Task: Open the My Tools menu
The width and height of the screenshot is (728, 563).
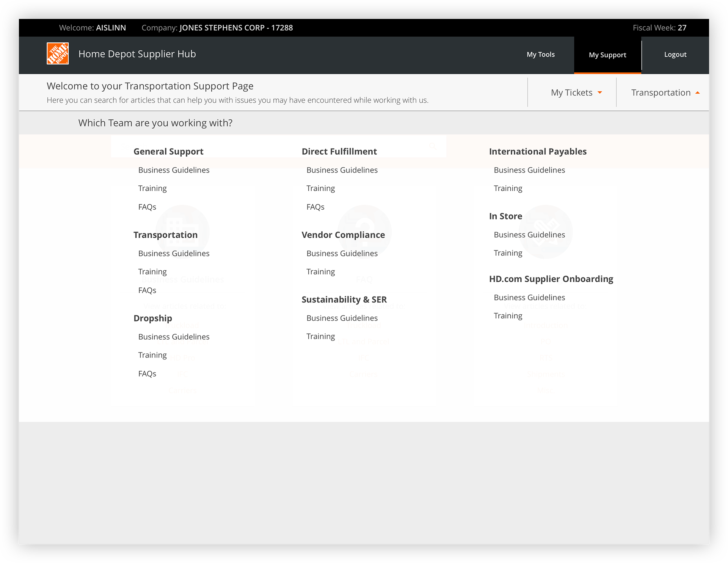Action: [x=540, y=55]
